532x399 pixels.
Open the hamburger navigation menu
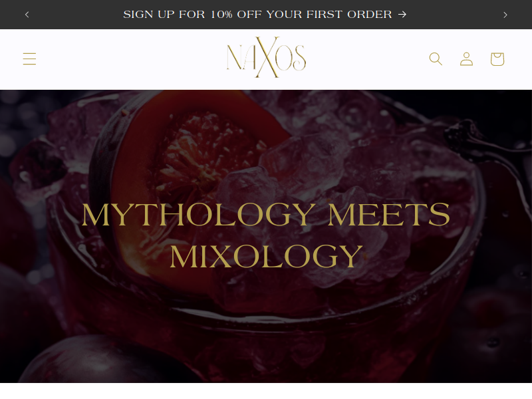(29, 59)
